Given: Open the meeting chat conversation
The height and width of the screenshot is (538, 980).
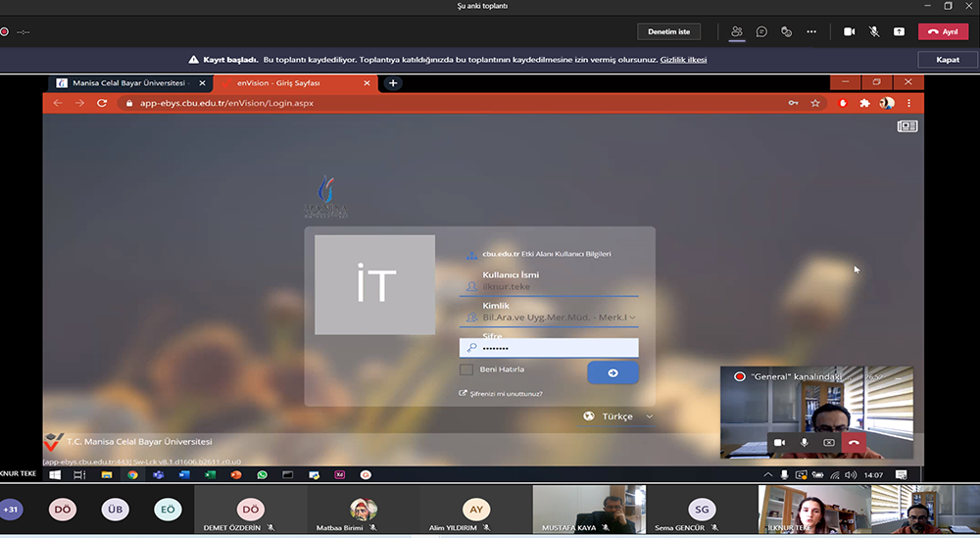Looking at the screenshot, I should (x=761, y=31).
